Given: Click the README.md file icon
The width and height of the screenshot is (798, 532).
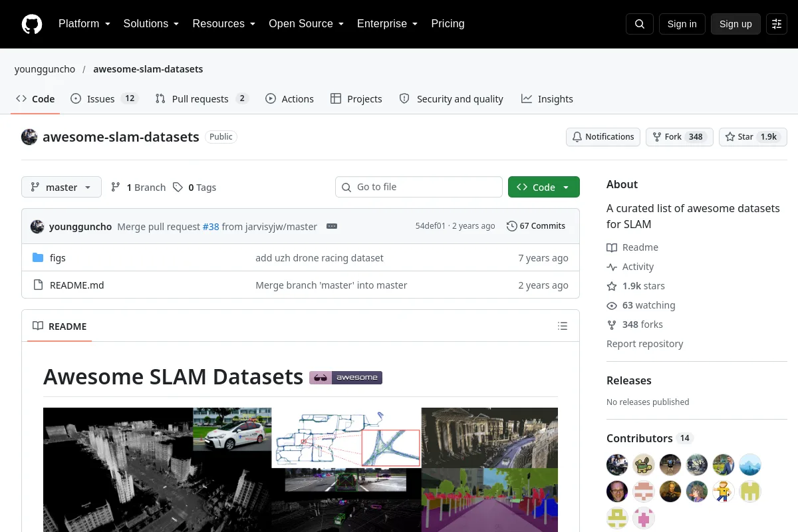Looking at the screenshot, I should tap(38, 285).
